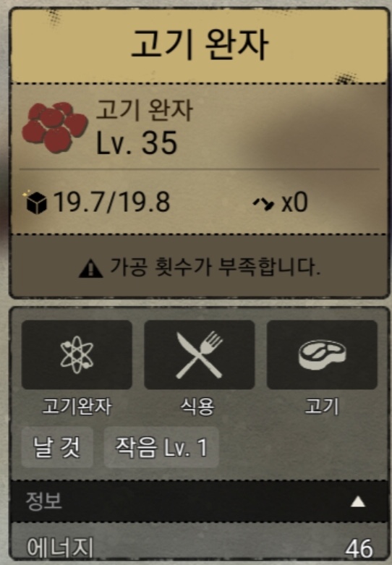Screen dimensions: 392x565
Task: Click the cube weight icon
Action: 35,203
